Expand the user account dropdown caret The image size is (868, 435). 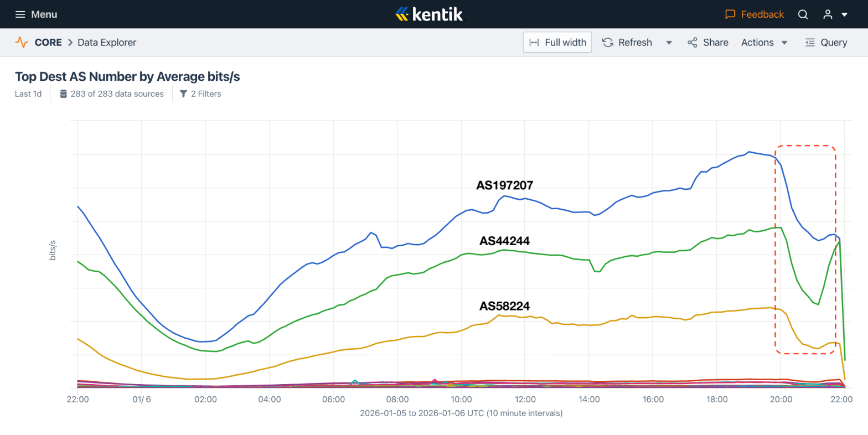845,14
